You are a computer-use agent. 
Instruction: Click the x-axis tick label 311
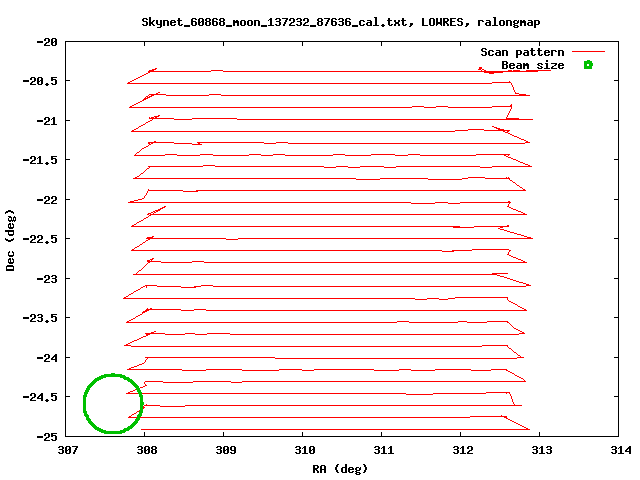pyautogui.click(x=384, y=450)
